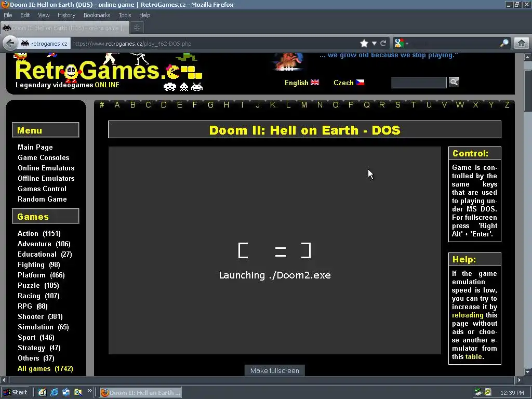Click the RetroGames.cz logo
532x399 pixels.
(109, 72)
